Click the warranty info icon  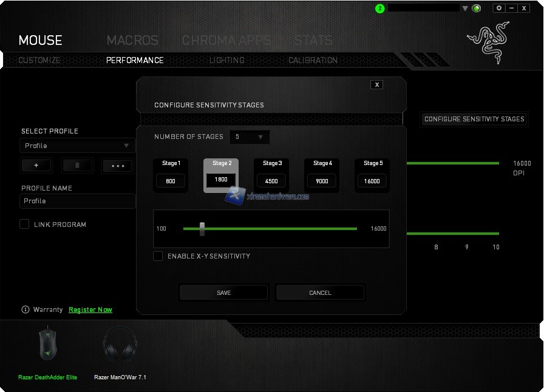tap(25, 309)
